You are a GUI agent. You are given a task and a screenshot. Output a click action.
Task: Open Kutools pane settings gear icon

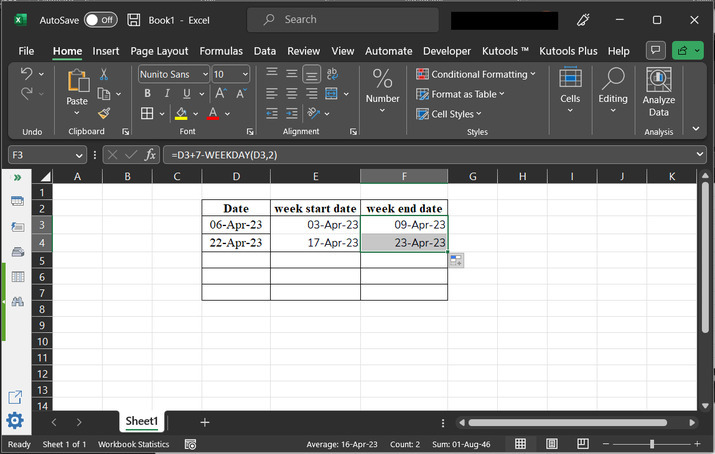pyautogui.click(x=15, y=420)
